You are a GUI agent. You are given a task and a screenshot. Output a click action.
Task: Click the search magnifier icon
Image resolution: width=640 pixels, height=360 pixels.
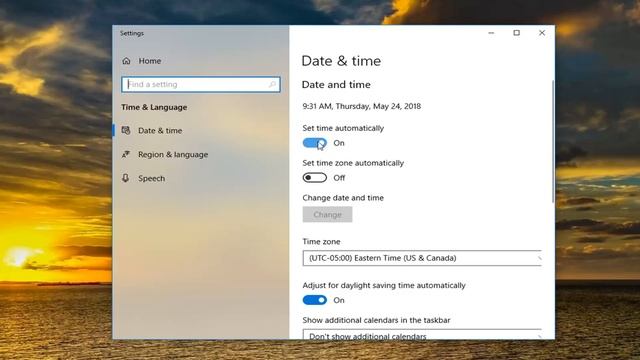pos(272,84)
